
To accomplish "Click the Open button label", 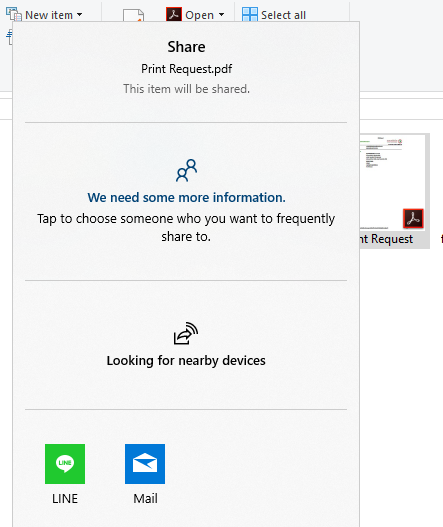I will (199, 15).
